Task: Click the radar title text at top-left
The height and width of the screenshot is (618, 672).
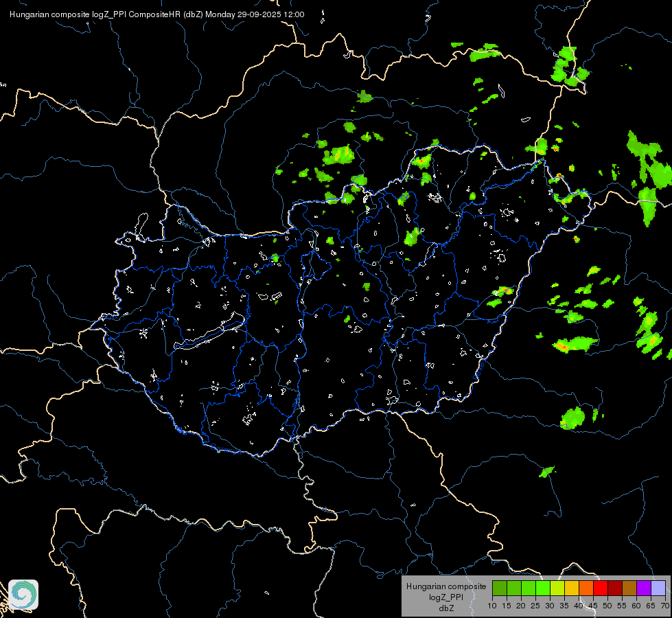Action: coord(157,14)
